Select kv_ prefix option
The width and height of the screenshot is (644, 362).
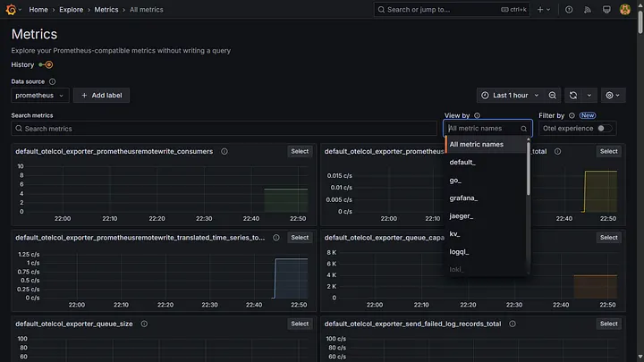click(486, 234)
